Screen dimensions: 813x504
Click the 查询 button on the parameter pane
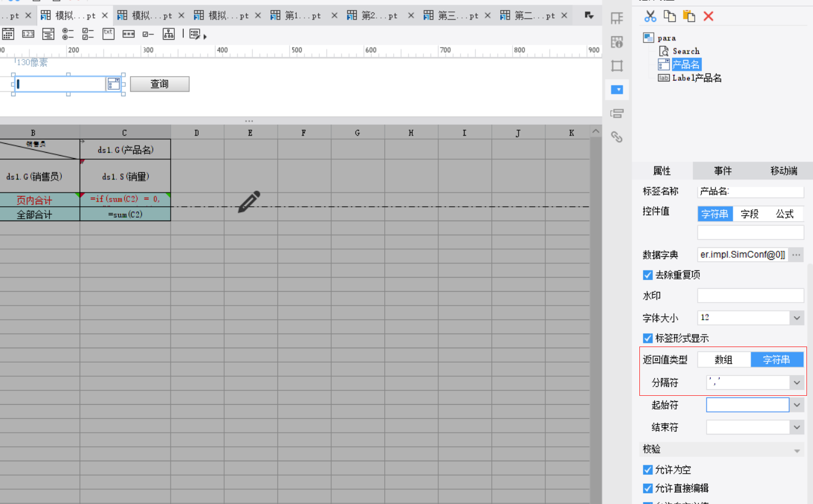(x=159, y=84)
